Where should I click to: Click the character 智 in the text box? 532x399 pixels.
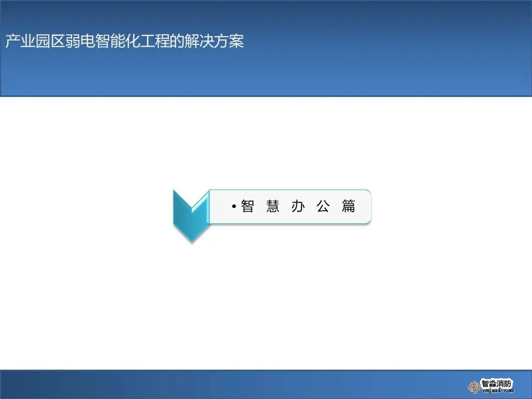pyautogui.click(x=247, y=207)
